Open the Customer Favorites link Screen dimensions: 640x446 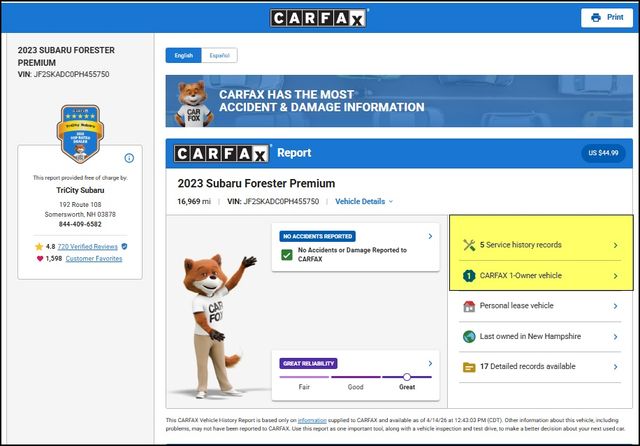pos(94,259)
